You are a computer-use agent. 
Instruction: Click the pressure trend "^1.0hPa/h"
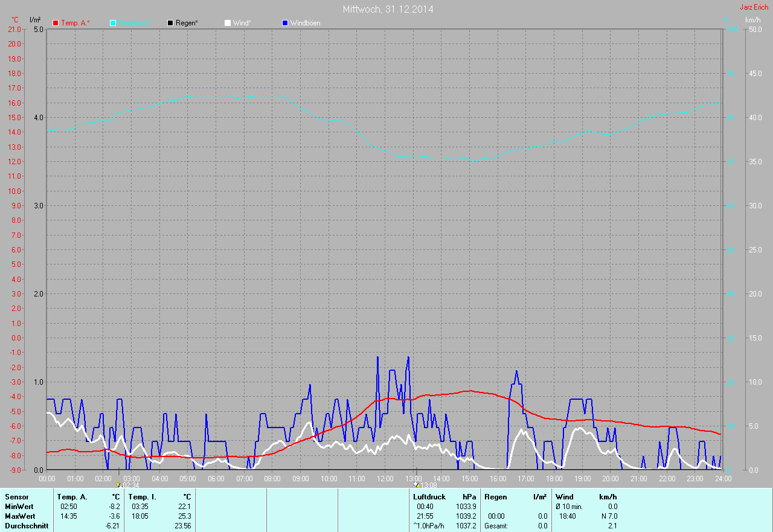(429, 526)
